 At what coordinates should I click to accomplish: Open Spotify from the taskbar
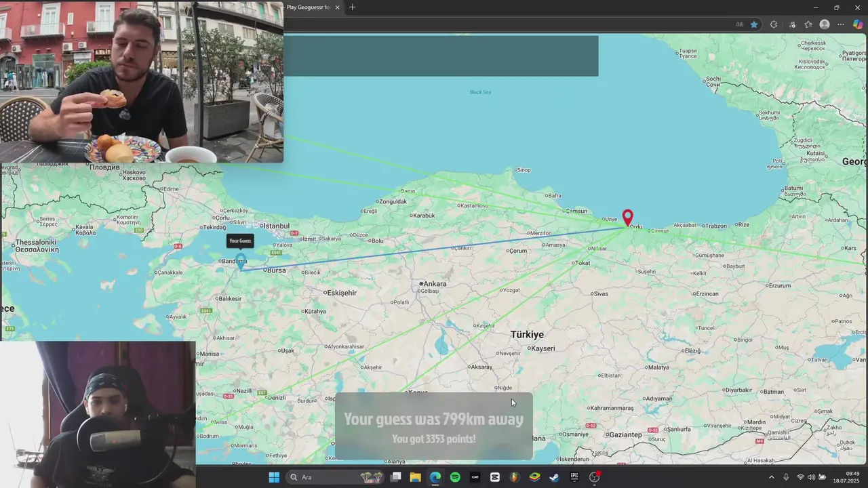(455, 477)
